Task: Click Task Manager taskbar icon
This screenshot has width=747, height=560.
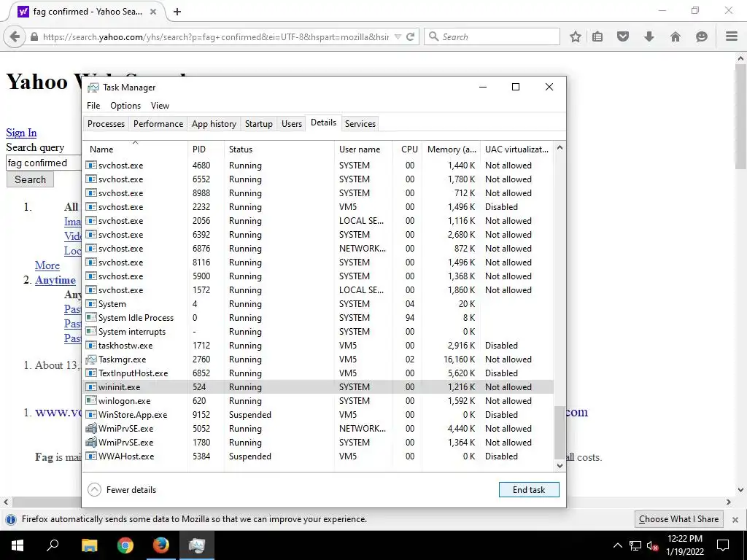Action: coord(197,545)
